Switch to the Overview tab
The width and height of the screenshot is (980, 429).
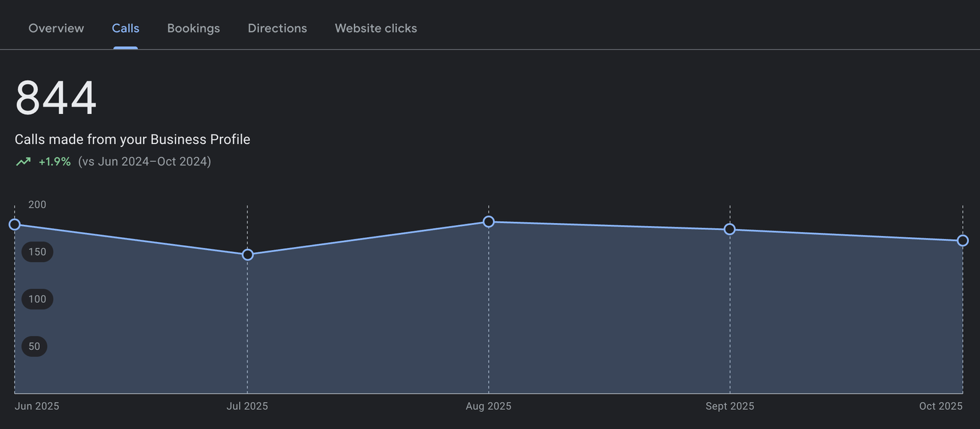coord(56,28)
